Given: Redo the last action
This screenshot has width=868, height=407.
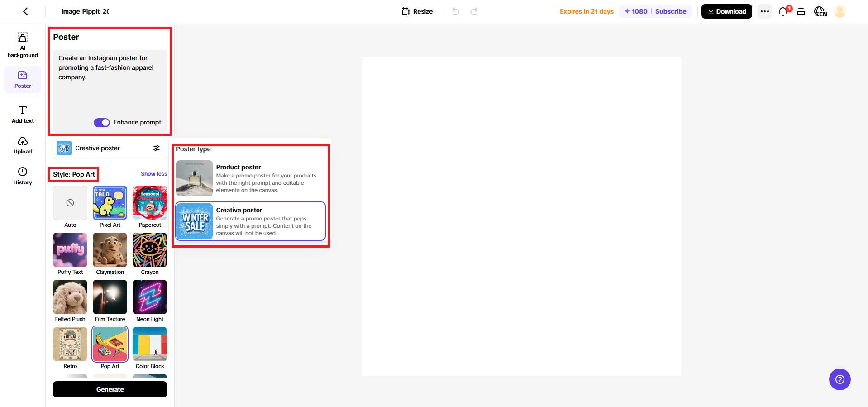Looking at the screenshot, I should [x=473, y=11].
